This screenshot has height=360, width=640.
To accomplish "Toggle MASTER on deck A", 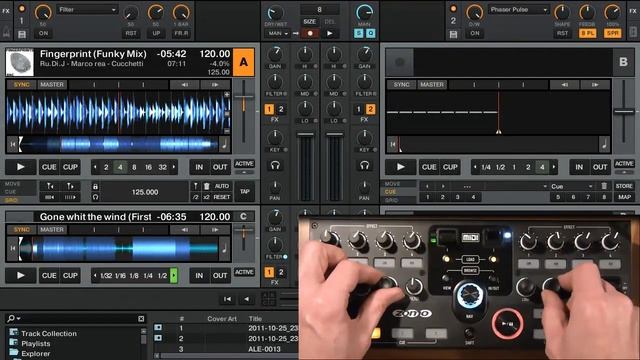I will [x=52, y=85].
